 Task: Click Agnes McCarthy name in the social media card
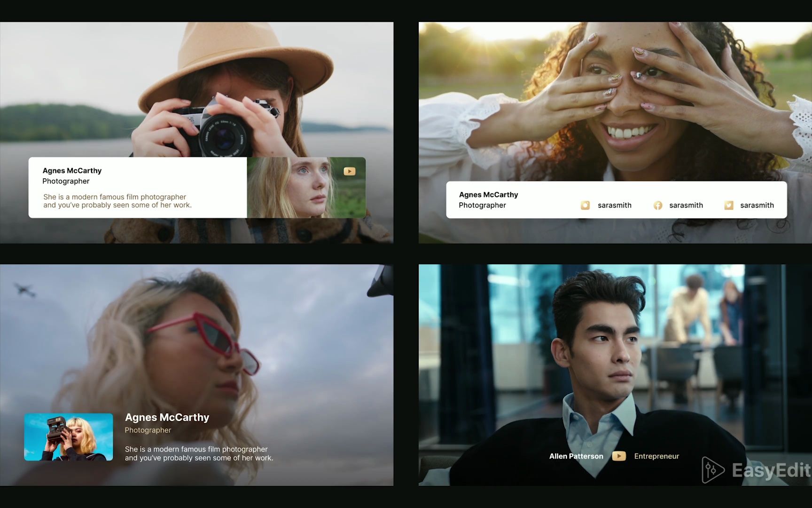pos(488,194)
